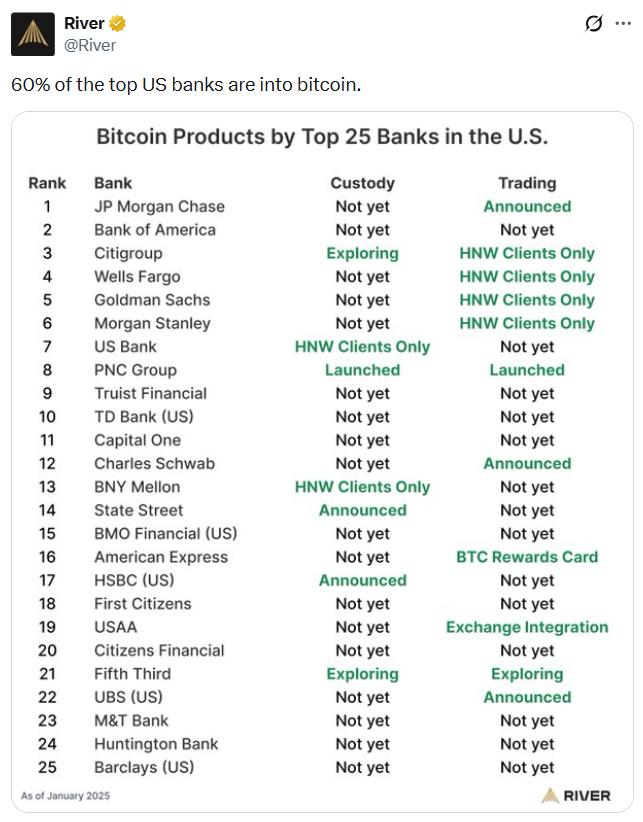Screen dimensions: 643x822
Task: Click HNW Clients Only custody for US Bank
Action: click(x=363, y=347)
